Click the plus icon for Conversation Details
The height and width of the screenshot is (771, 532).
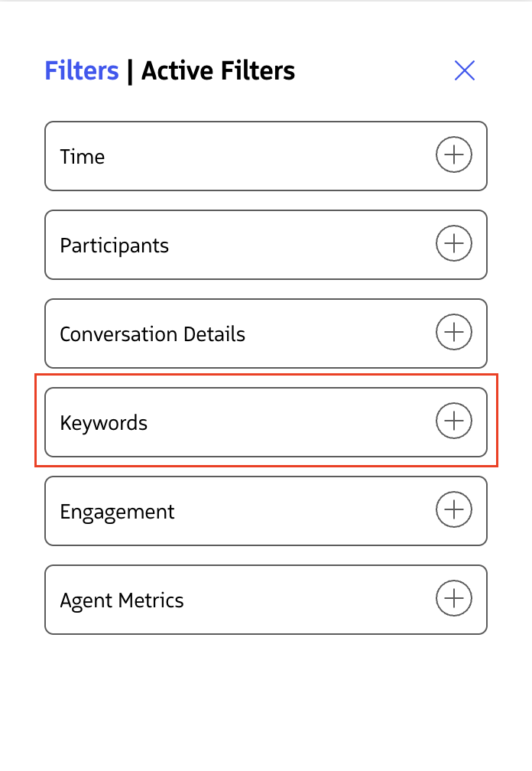coord(454,332)
